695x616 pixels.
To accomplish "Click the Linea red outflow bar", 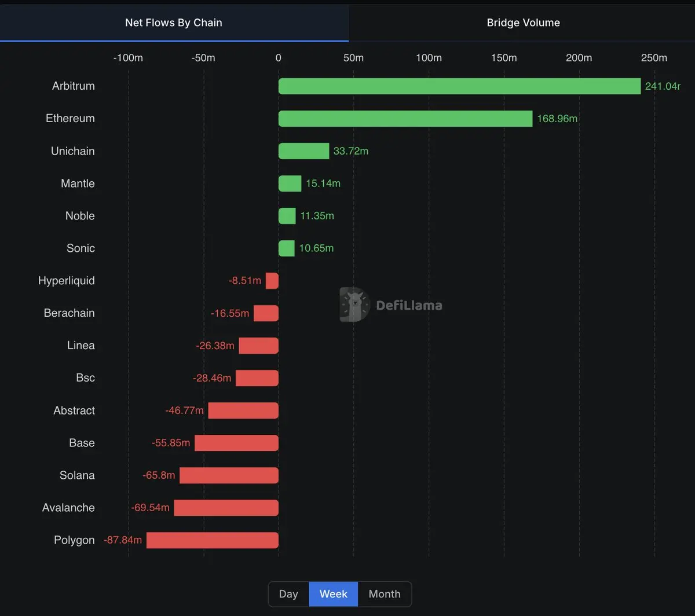I will coord(259,346).
